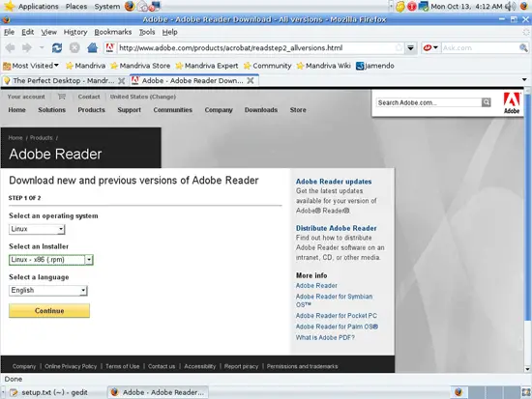Viewport: 532px width, 399px height.
Task: Reload the page with the refresh icon
Action: coord(57,47)
